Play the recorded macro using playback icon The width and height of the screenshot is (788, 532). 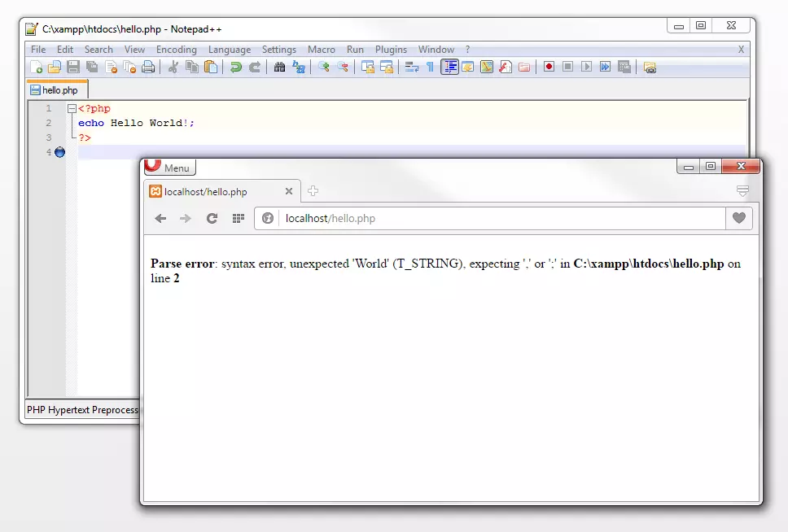point(587,67)
